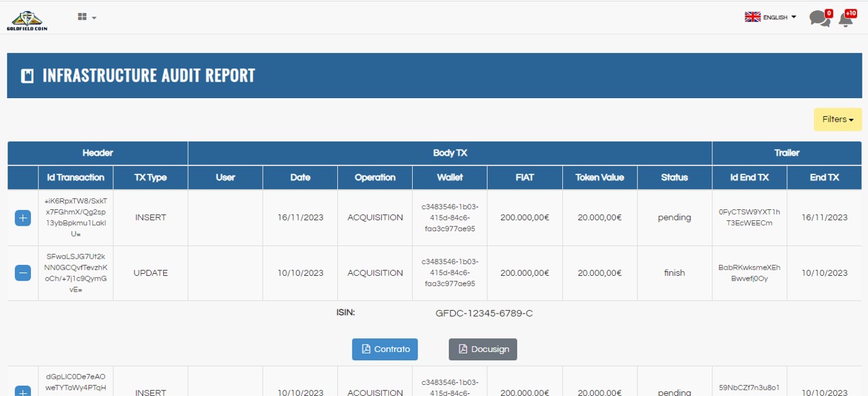
Task: Open the Docusign document button
Action: pos(483,349)
